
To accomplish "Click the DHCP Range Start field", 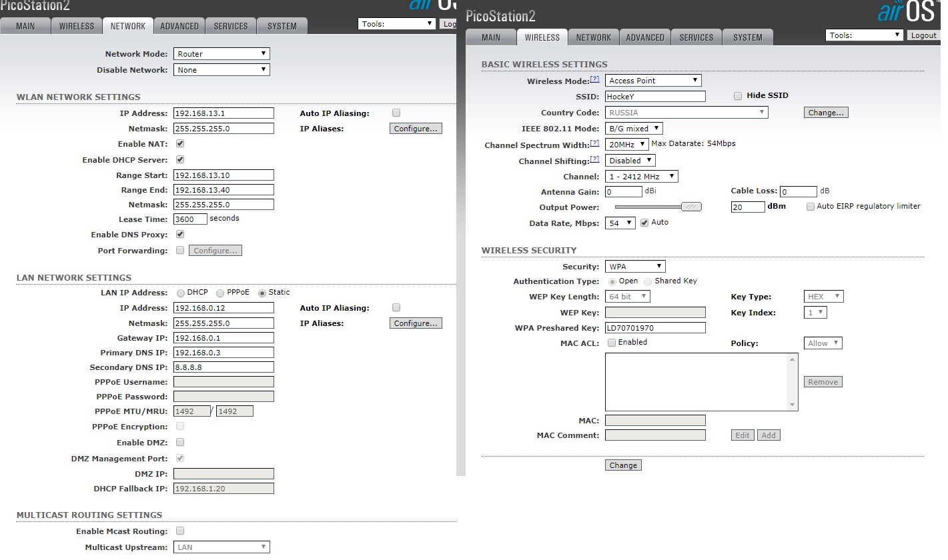I will 223,175.
